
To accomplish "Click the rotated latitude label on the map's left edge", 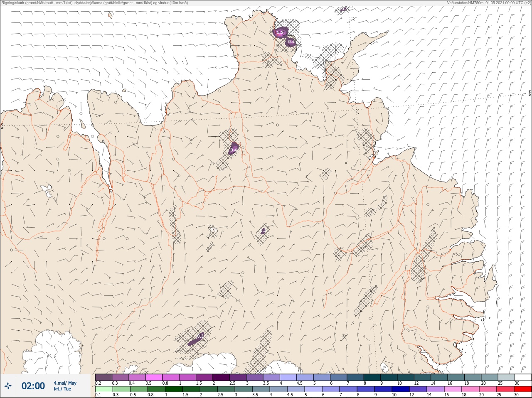I will (x=2, y=125).
